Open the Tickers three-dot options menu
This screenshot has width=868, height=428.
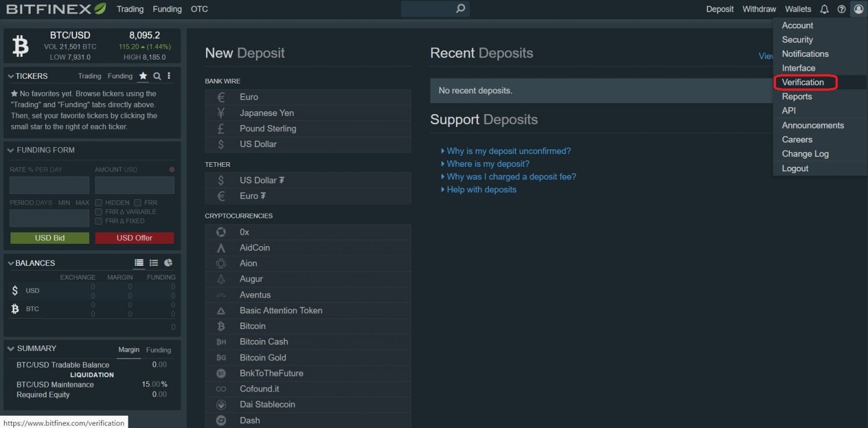[x=169, y=76]
